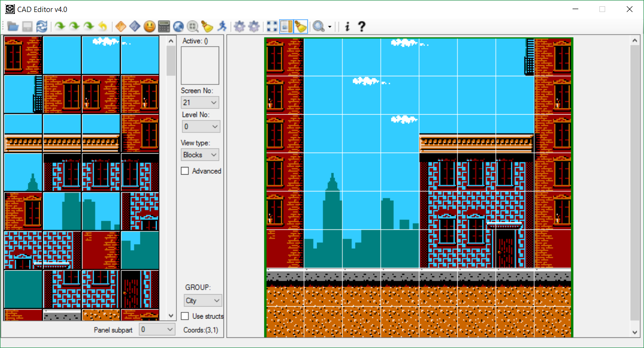Select the solid teal block in the palette
The image size is (644, 348).
coord(23,289)
